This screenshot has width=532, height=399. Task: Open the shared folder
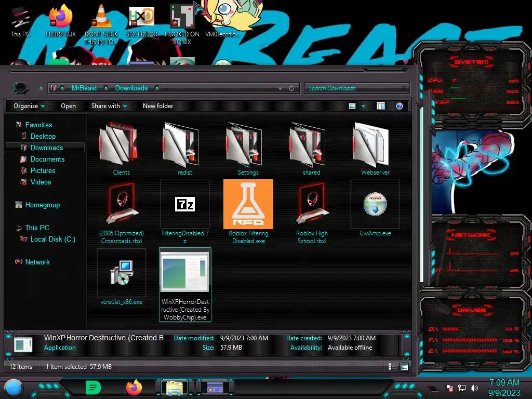point(312,149)
